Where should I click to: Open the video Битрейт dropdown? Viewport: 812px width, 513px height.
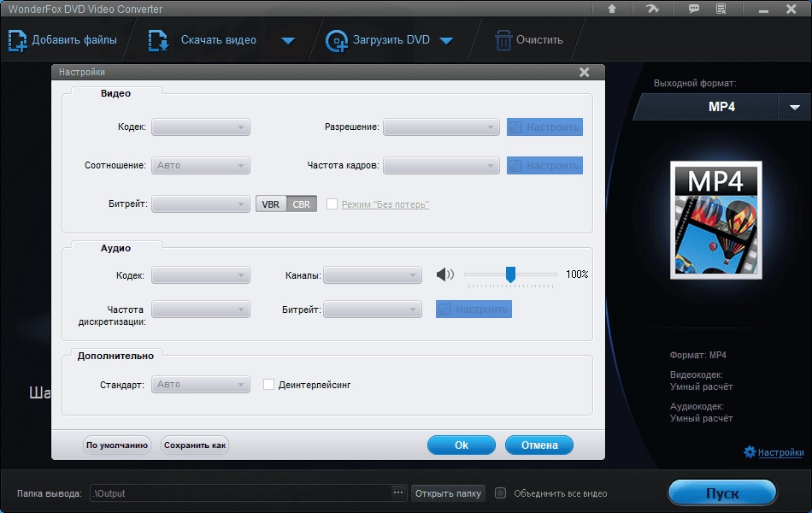(201, 204)
